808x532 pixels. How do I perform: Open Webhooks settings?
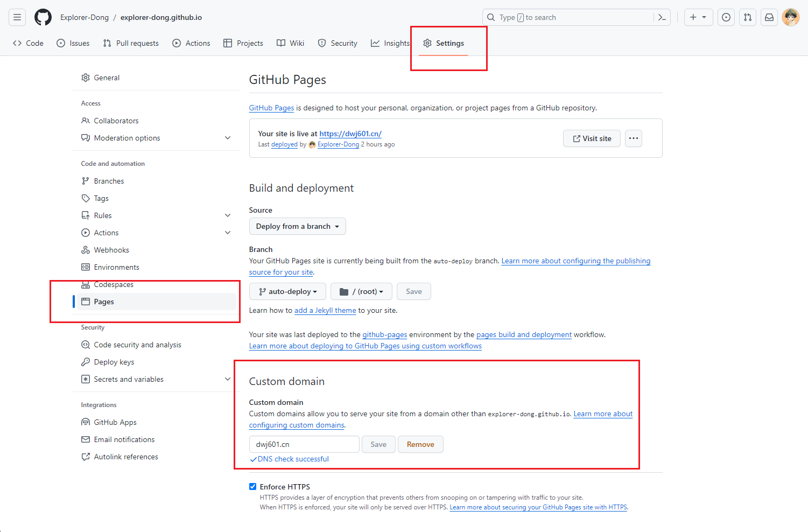156,250
